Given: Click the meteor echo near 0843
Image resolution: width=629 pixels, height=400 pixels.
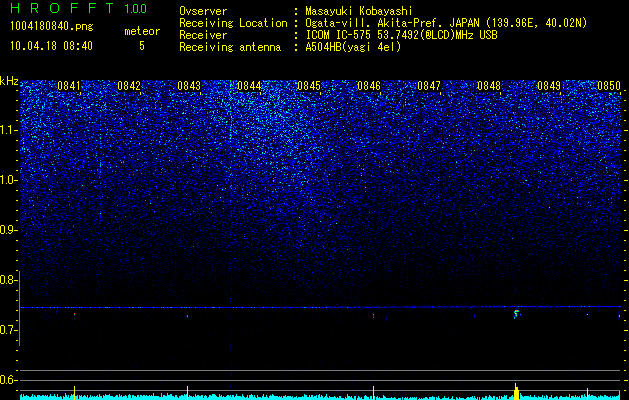Looking at the screenshot, I should click(187, 316).
